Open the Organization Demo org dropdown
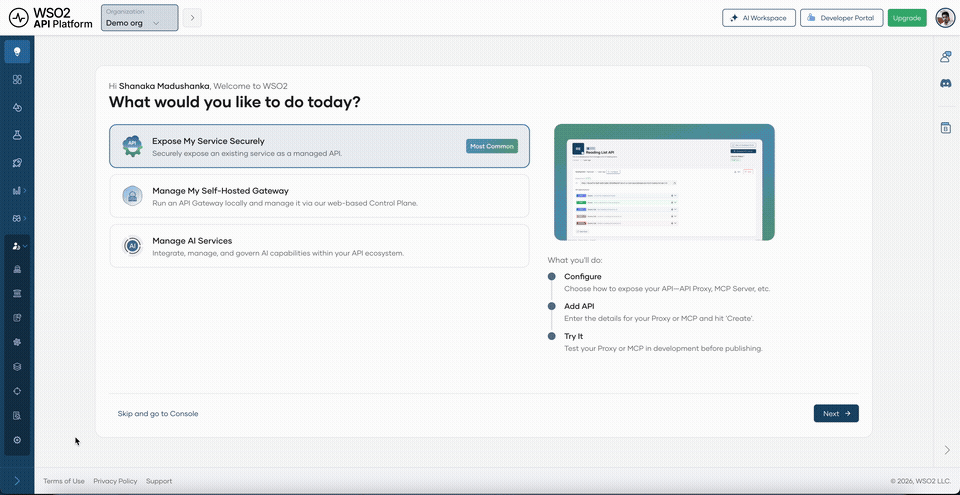The height and width of the screenshot is (495, 960). click(x=140, y=18)
